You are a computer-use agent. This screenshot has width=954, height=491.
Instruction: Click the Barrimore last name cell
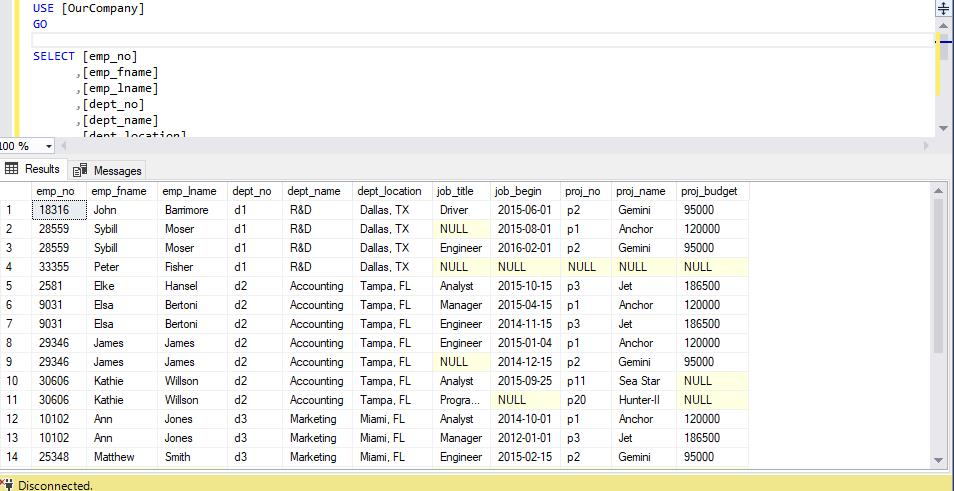pyautogui.click(x=192, y=210)
